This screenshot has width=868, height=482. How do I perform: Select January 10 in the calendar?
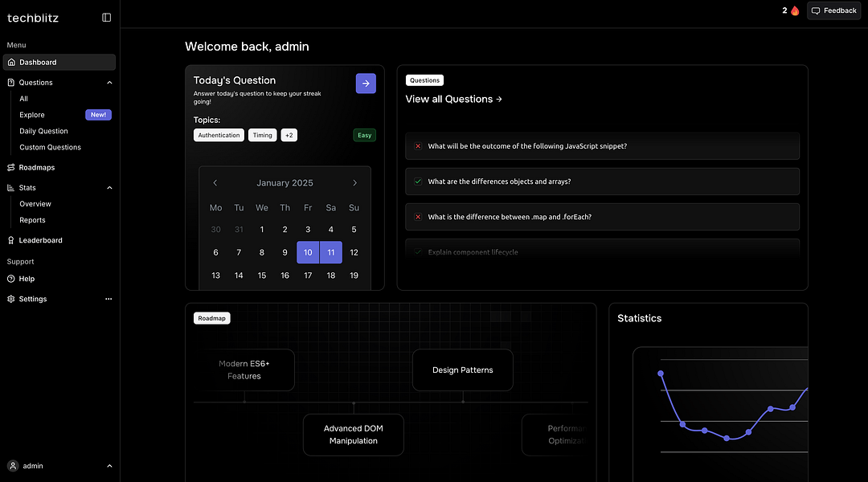(x=308, y=252)
